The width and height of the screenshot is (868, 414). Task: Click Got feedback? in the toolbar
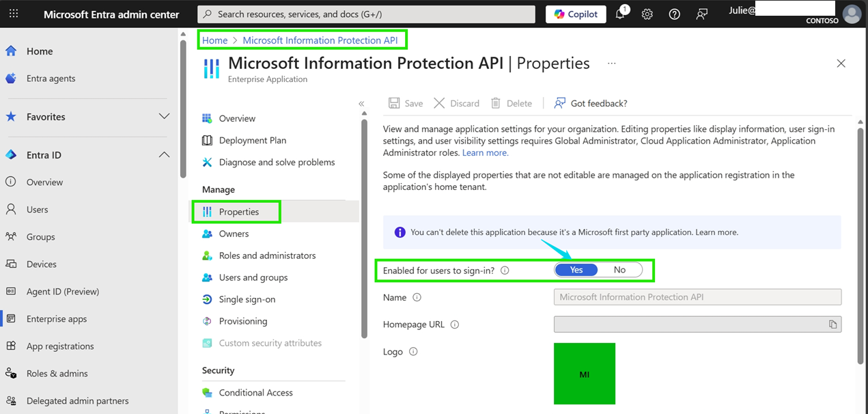(591, 103)
